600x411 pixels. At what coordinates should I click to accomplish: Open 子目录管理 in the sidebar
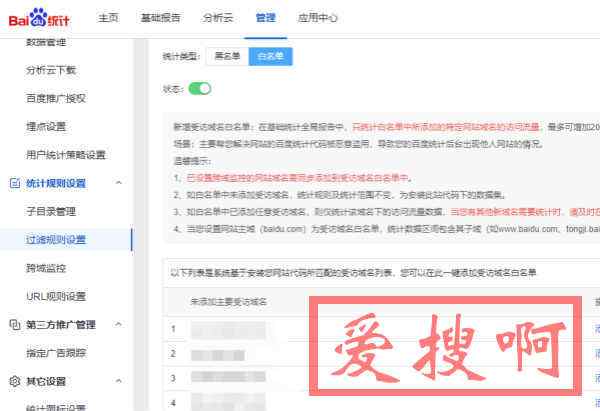point(50,211)
